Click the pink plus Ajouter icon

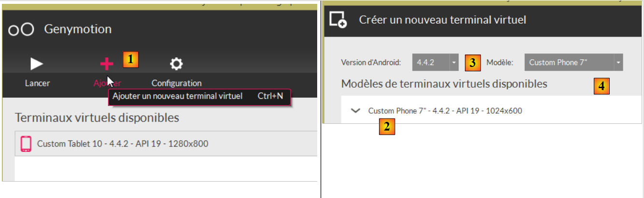(106, 64)
